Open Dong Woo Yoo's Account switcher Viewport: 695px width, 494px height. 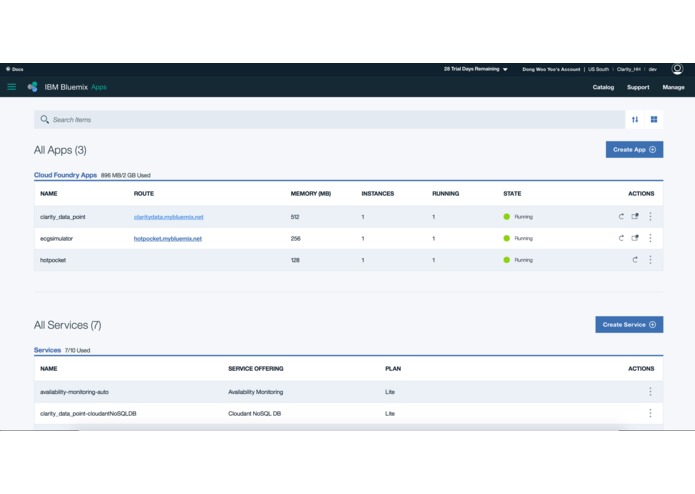(551, 69)
